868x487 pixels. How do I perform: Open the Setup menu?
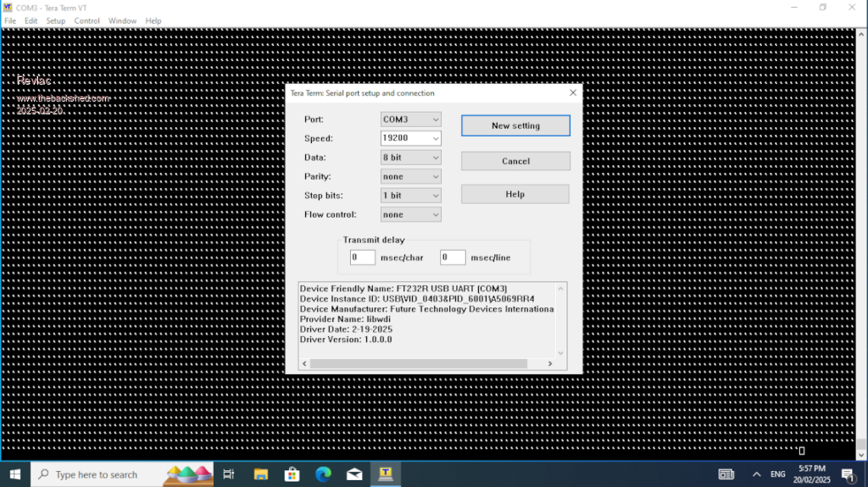tap(55, 20)
